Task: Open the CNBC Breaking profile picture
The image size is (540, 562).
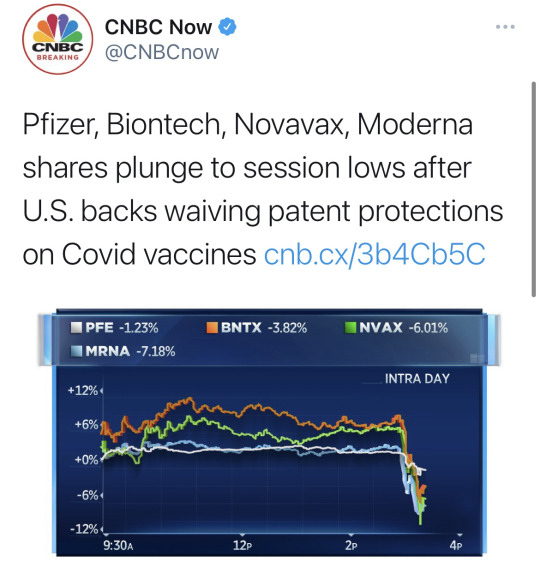Action: pyautogui.click(x=57, y=39)
